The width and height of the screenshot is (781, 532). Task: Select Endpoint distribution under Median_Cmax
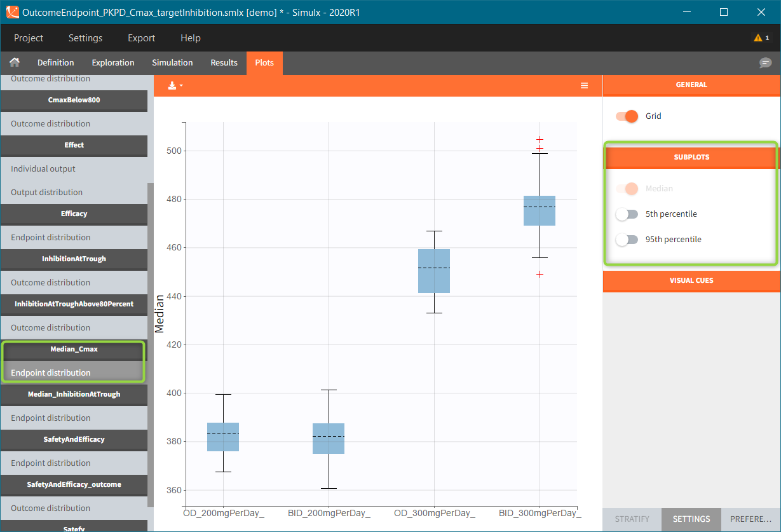click(51, 373)
